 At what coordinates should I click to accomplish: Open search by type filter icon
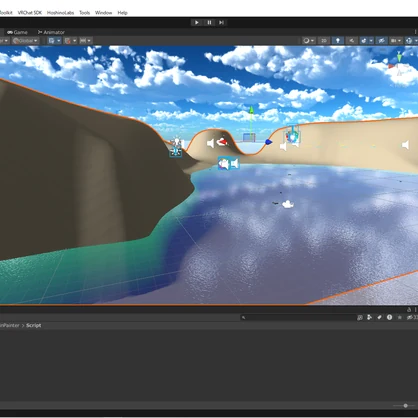tap(360, 317)
